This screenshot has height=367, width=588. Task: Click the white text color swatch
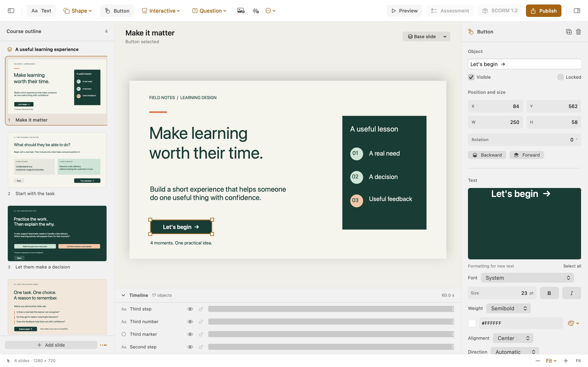tap(472, 323)
